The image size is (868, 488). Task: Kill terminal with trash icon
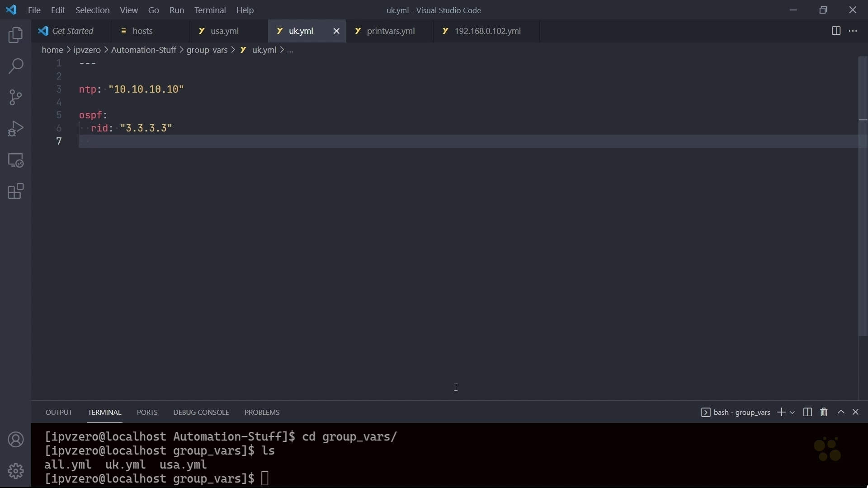click(x=824, y=412)
